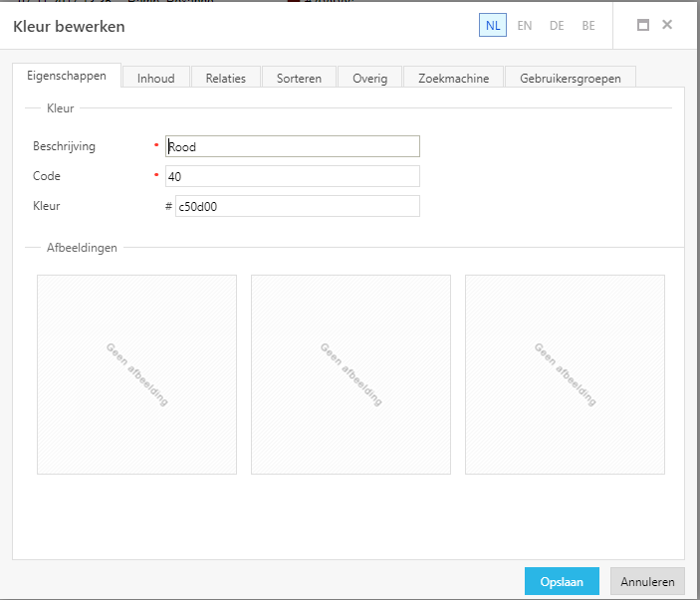The image size is (700, 600).
Task: Click the Afbeeldingen section heading
Action: (x=82, y=248)
